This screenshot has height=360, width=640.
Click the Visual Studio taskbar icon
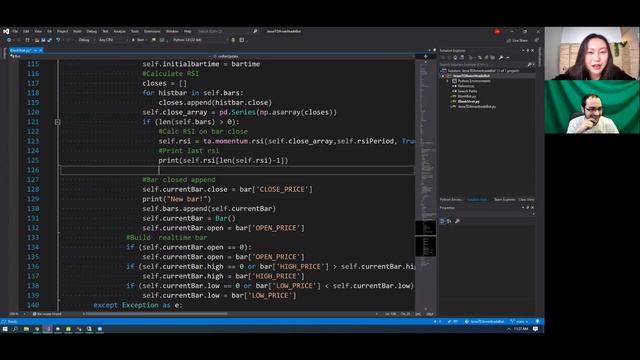(47, 329)
